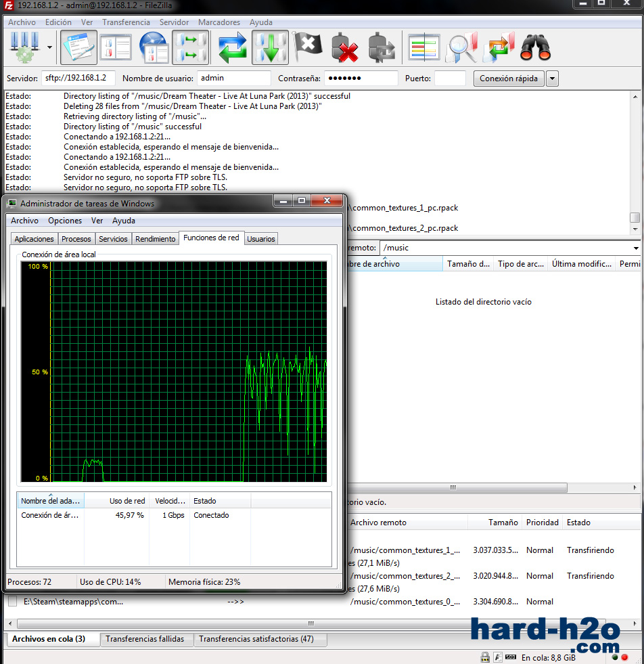Sort by Nombre del adaptador column
This screenshot has height=664, width=644.
50,501
